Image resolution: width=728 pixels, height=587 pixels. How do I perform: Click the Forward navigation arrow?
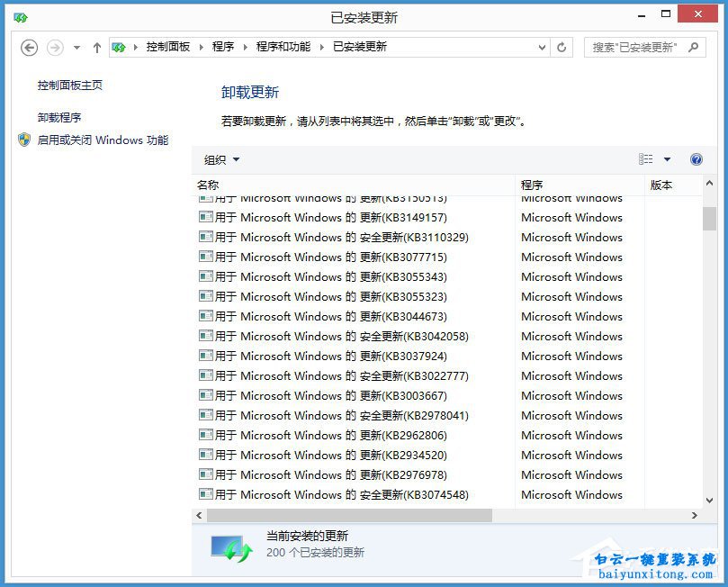[53, 47]
